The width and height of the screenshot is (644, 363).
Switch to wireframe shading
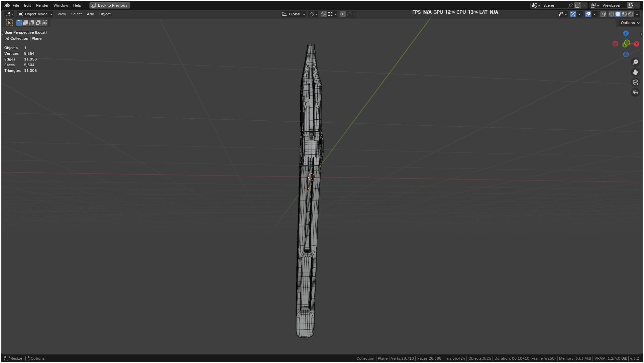612,14
